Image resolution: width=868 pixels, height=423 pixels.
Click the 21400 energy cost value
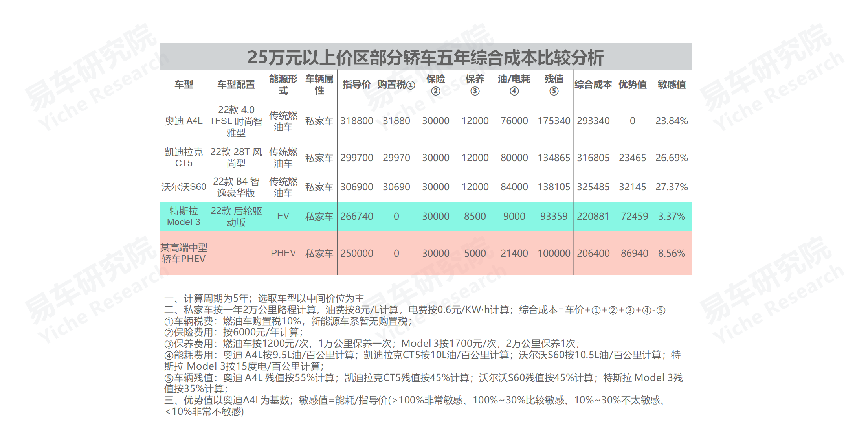(514, 253)
